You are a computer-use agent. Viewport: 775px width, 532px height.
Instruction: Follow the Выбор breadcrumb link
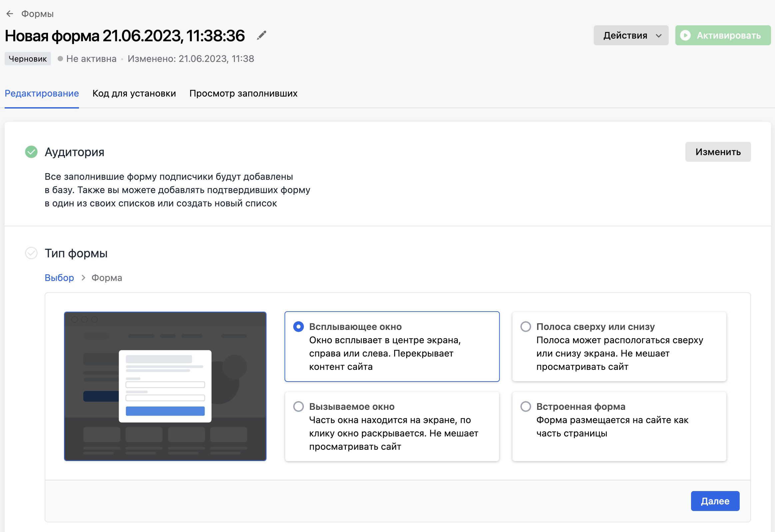[x=59, y=278]
